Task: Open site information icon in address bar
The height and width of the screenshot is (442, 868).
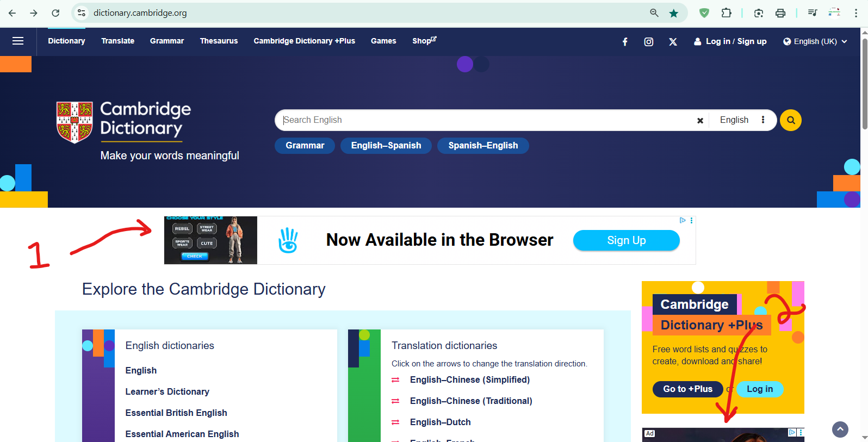Action: [x=82, y=13]
